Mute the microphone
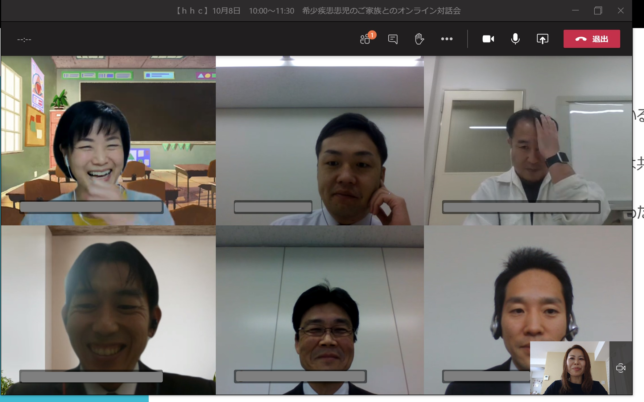Screen dimensions: 644x402 (x=515, y=39)
